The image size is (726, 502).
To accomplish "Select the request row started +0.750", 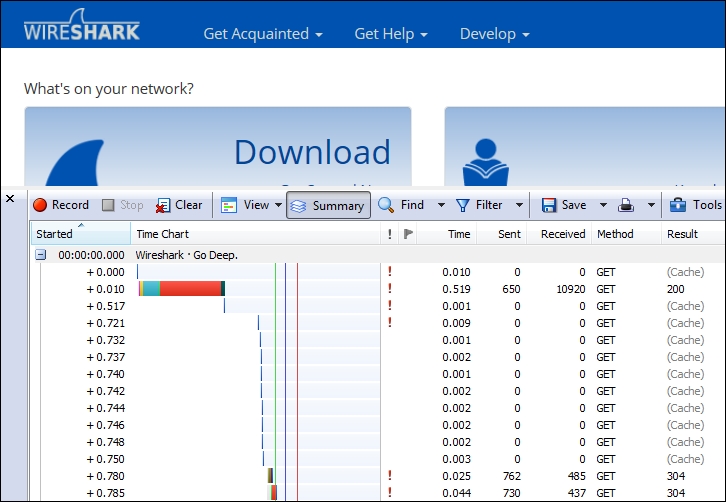I will [378, 459].
